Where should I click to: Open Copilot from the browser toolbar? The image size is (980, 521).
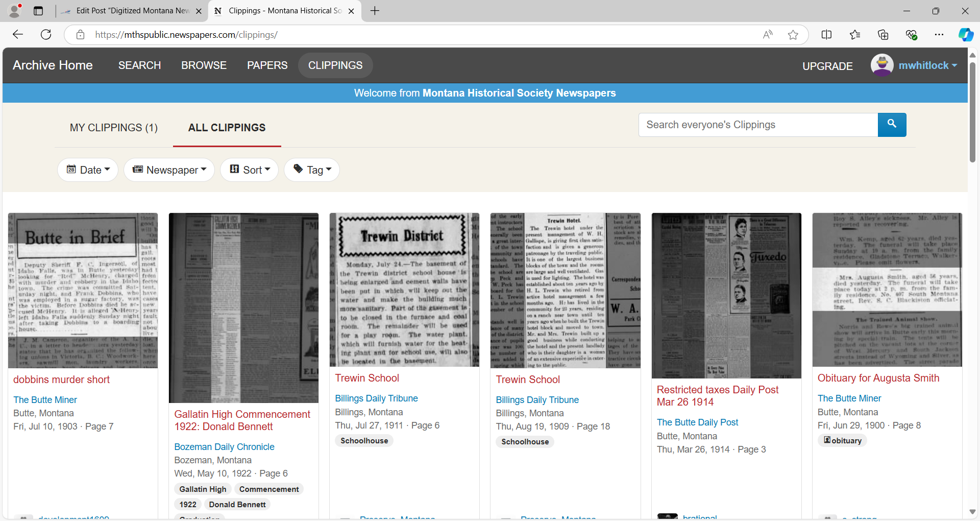click(966, 34)
